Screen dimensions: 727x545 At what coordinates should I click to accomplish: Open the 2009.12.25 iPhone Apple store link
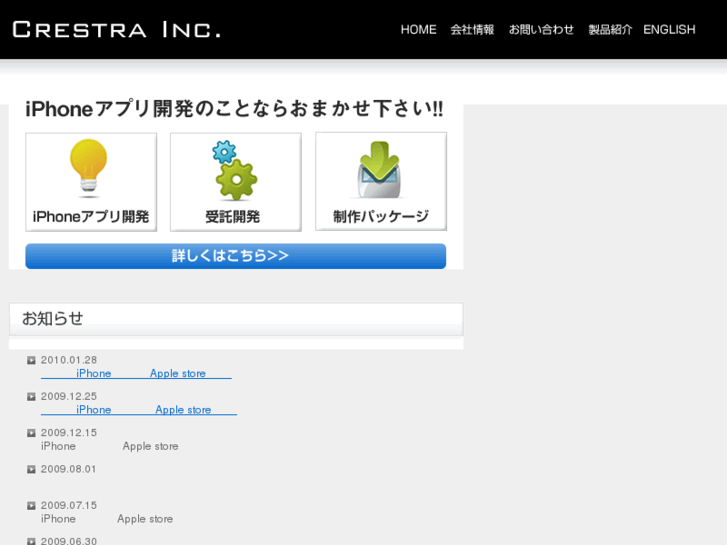(139, 410)
